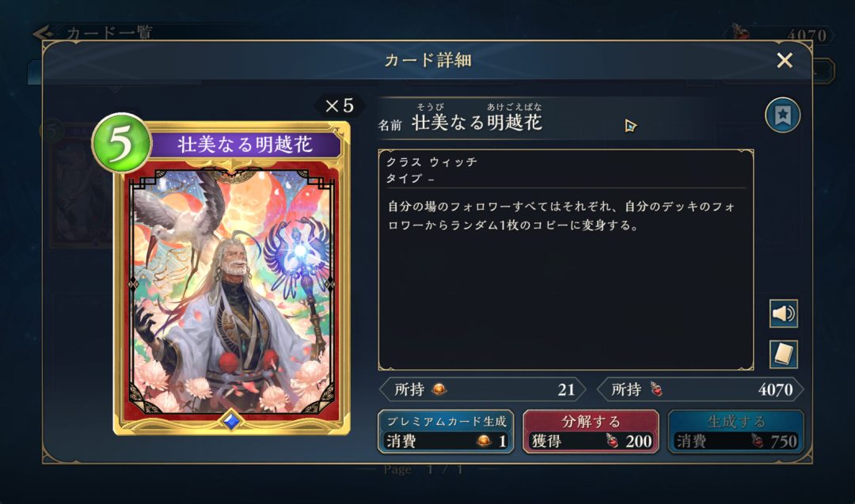The width and height of the screenshot is (855, 504).
Task: Click the green cost 5 orb
Action: click(121, 142)
